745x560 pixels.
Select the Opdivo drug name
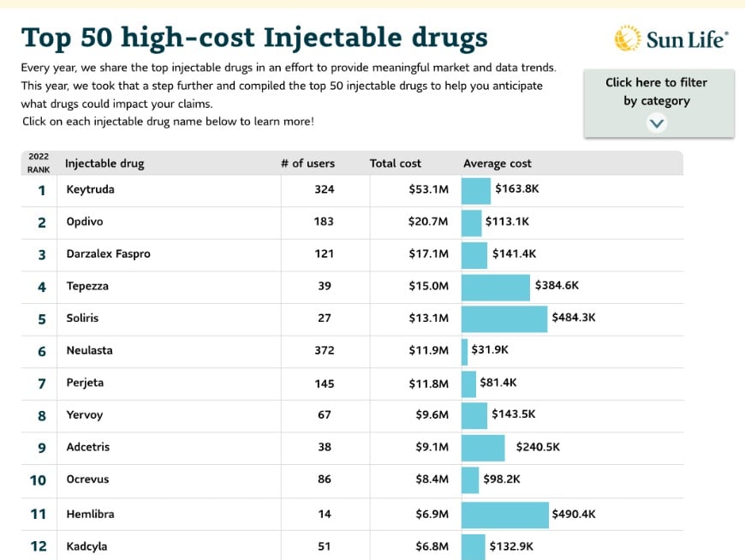[x=83, y=222]
